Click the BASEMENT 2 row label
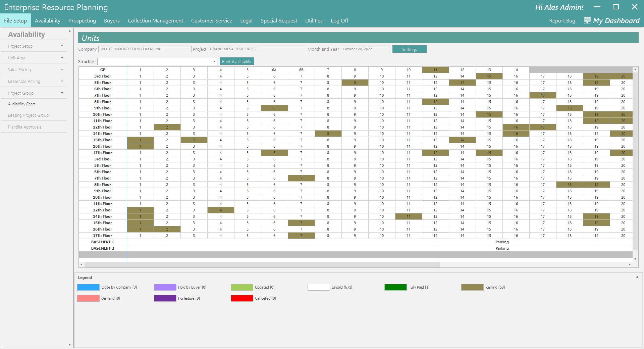This screenshot has height=349, width=644. pyautogui.click(x=103, y=248)
